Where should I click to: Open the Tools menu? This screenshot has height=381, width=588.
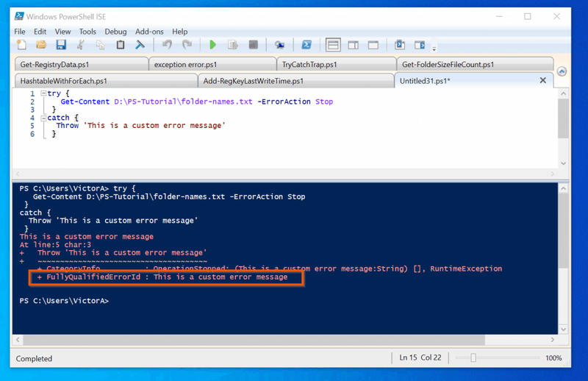(87, 32)
